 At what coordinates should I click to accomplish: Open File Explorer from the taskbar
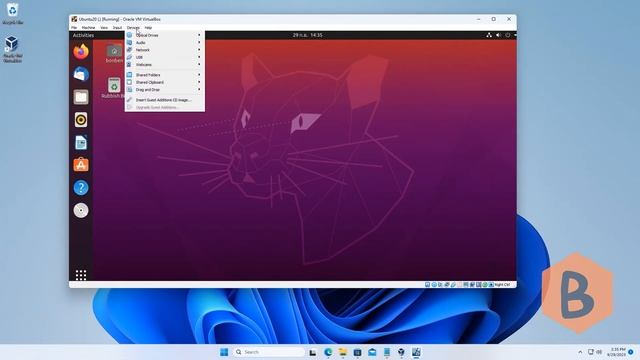[342, 352]
